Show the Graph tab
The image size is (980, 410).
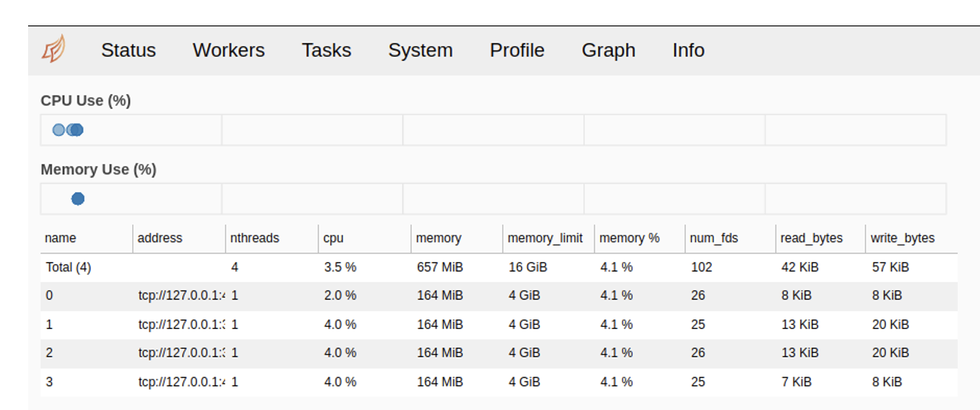(608, 50)
